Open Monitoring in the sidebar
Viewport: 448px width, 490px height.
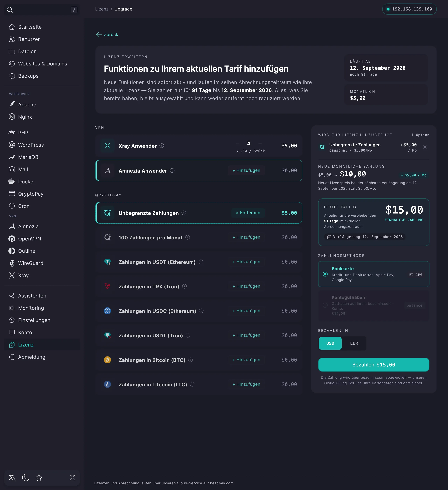(x=42, y=308)
